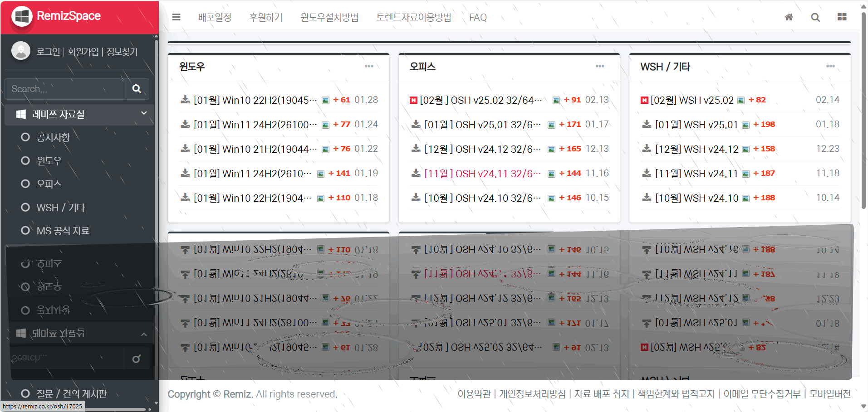Click 이메일 무단수집거부 footer link
This screenshot has height=412, width=868.
click(x=762, y=394)
